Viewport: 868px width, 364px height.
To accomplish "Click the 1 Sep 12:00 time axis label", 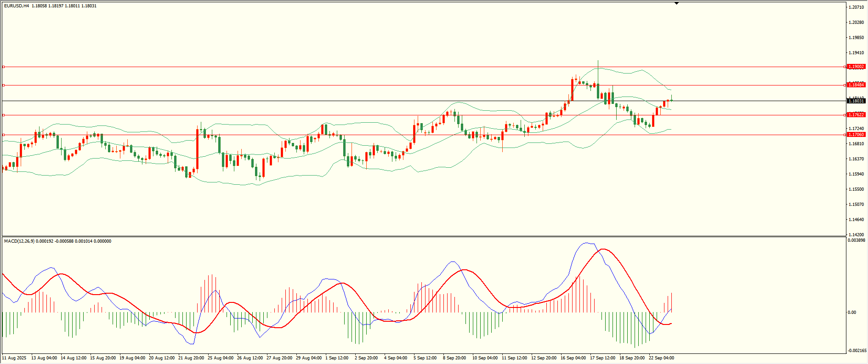I will [337, 358].
